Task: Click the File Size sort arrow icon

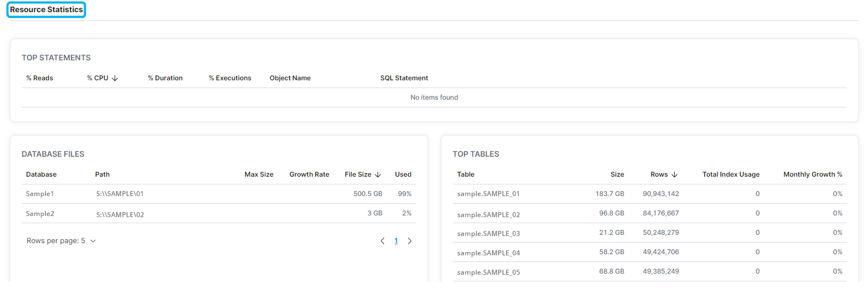Action: [x=378, y=174]
